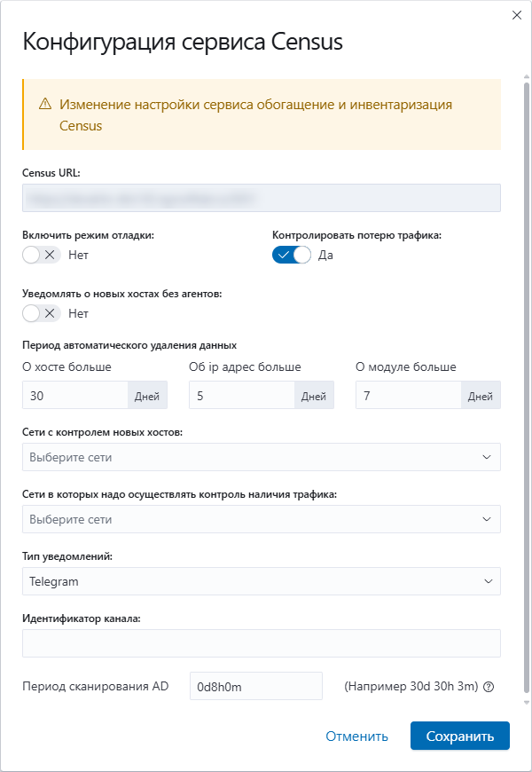Image resolution: width=532 pixels, height=772 pixels.
Task: Click the scrollbar down arrow
Action: click(527, 702)
